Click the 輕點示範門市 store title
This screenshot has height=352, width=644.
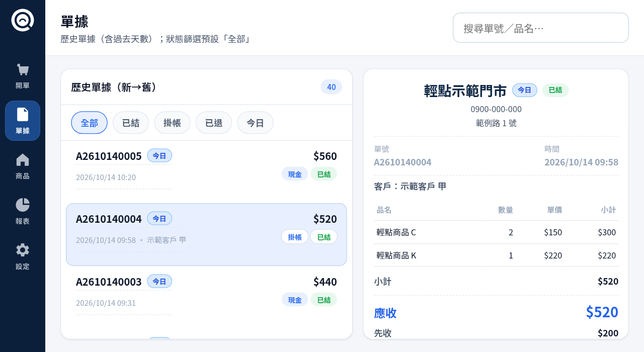pyautogui.click(x=465, y=91)
